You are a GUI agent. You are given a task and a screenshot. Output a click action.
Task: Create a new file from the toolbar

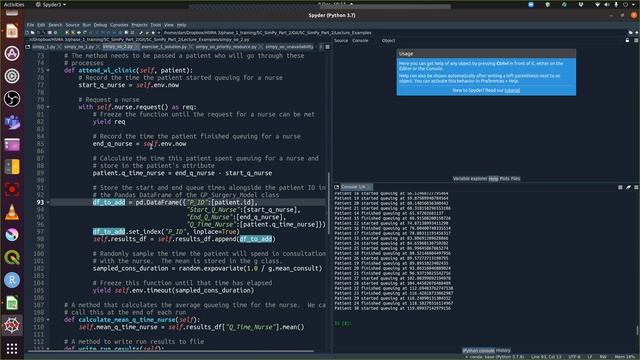(x=28, y=33)
